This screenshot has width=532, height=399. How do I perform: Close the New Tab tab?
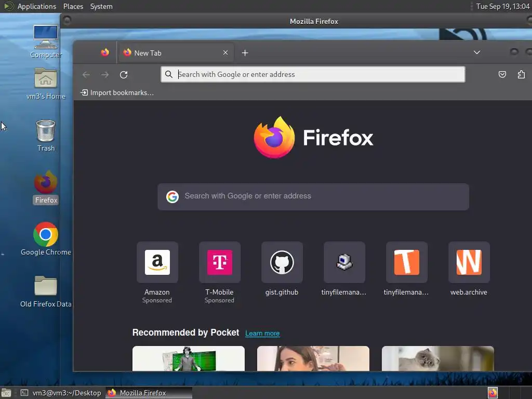225,52
